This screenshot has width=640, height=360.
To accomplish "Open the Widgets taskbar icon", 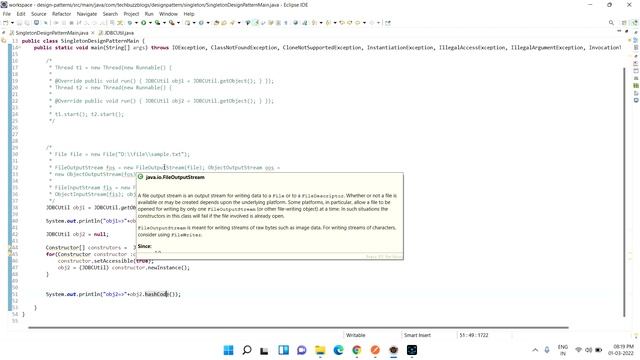I will click(x=283, y=350).
